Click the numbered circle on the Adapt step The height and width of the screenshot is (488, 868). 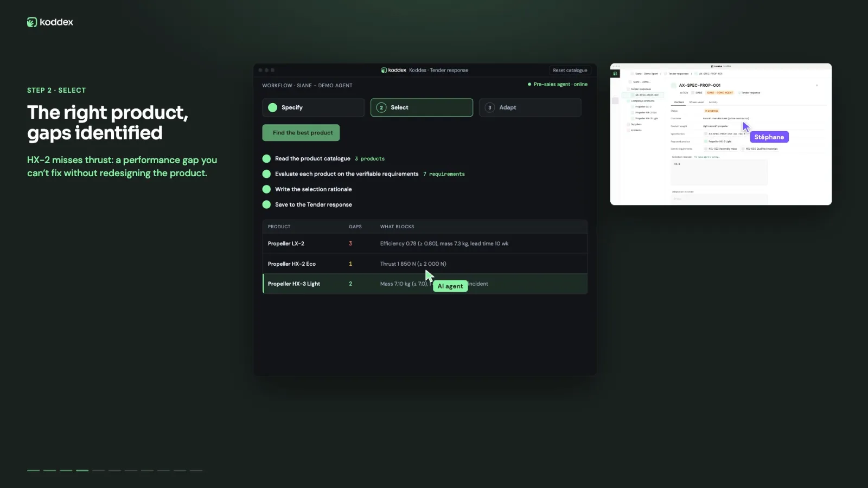click(x=490, y=107)
